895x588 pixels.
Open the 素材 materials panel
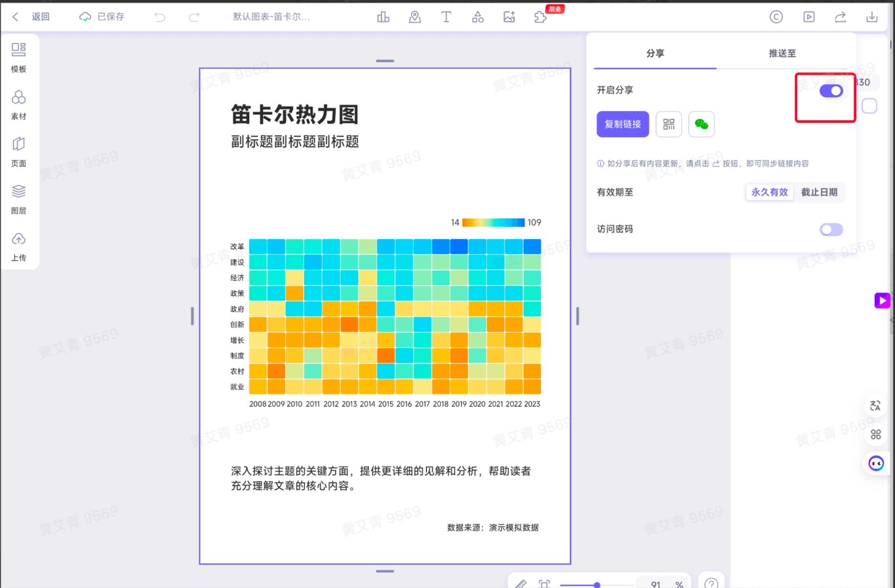(x=19, y=105)
